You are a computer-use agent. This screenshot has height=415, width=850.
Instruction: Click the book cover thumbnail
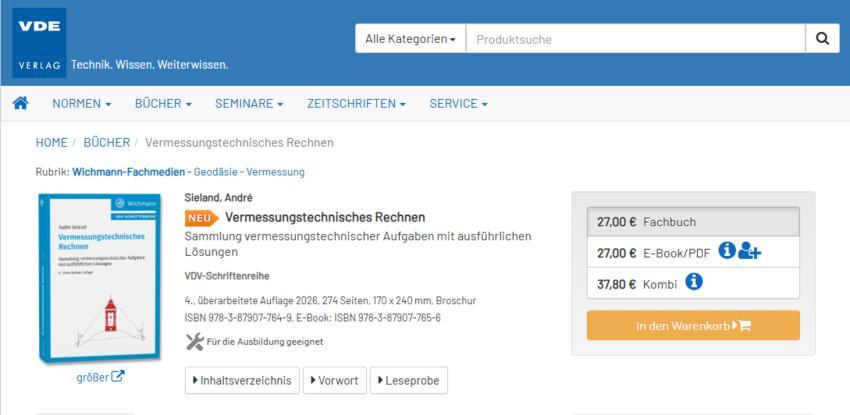coord(100,278)
